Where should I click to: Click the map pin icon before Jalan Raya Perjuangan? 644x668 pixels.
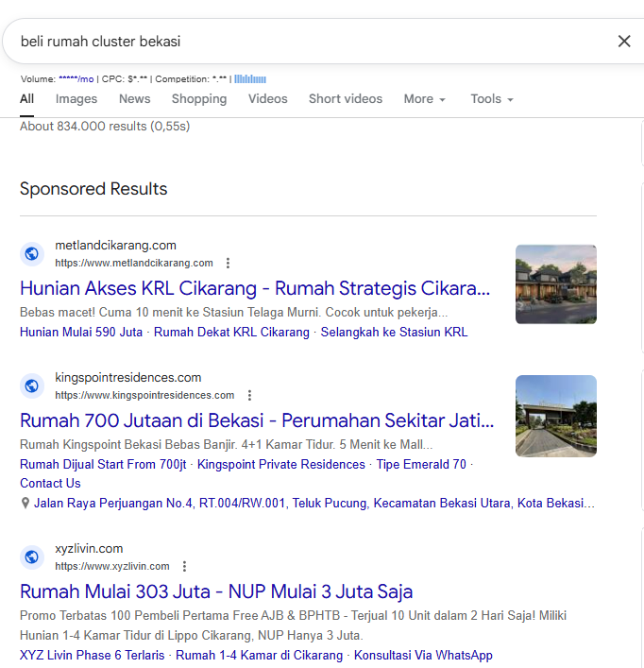pyautogui.click(x=25, y=504)
